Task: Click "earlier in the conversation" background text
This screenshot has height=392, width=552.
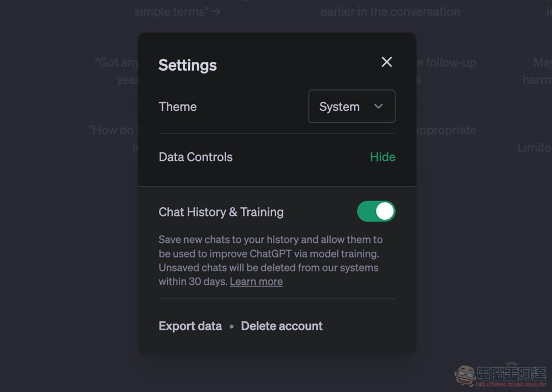Action: click(390, 12)
